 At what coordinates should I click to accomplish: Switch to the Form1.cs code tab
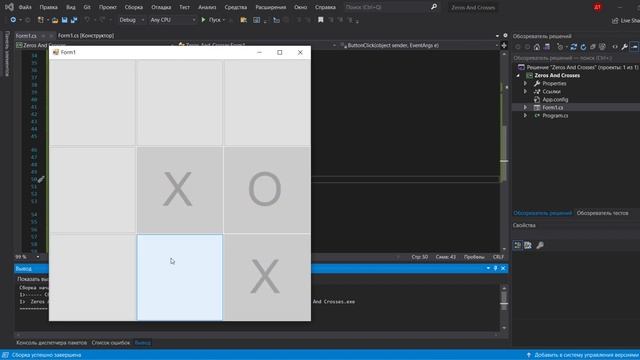tap(26, 36)
